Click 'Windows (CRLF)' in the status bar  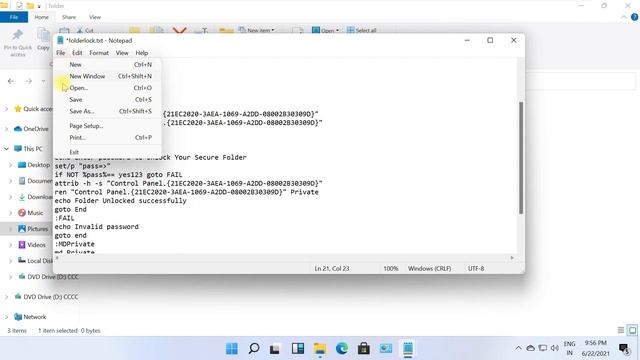tap(429, 269)
